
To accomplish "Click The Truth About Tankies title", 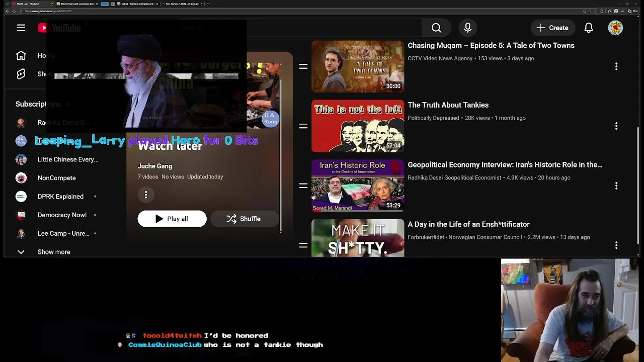I will [448, 105].
